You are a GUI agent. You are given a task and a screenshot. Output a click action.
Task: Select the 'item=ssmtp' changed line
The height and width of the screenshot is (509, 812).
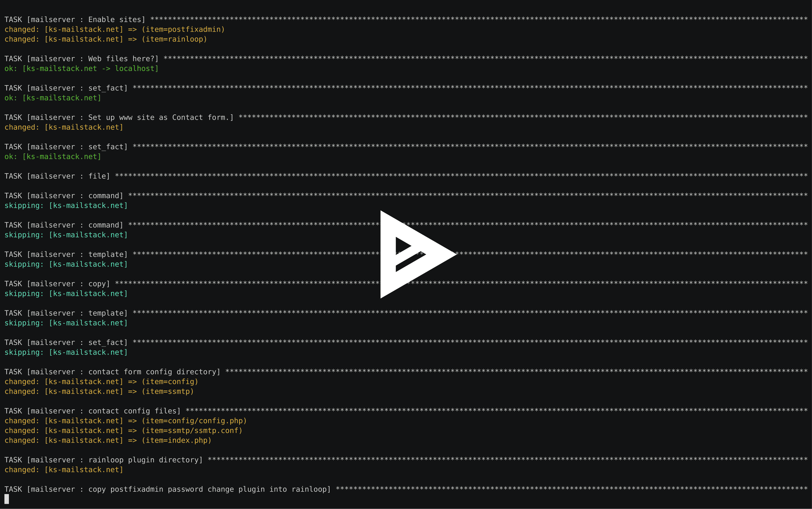click(x=99, y=392)
